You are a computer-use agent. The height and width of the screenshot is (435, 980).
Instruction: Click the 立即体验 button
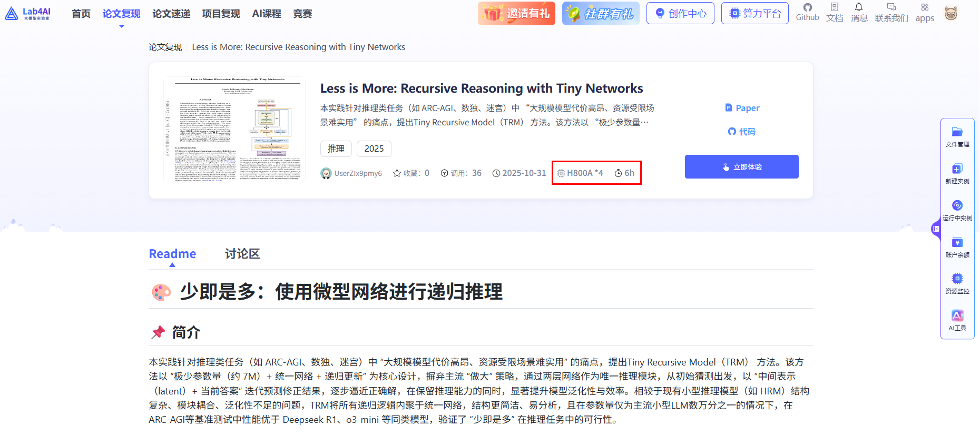(741, 167)
